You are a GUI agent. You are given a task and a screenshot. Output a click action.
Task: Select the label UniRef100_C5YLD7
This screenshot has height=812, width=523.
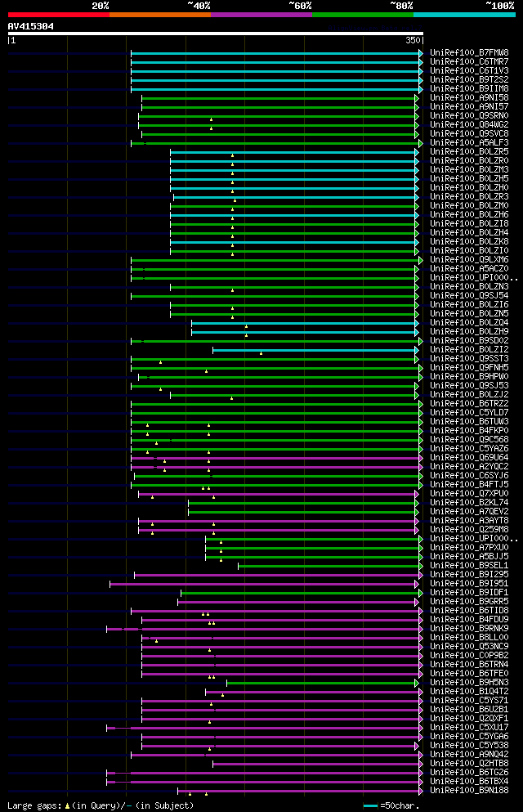tap(469, 413)
